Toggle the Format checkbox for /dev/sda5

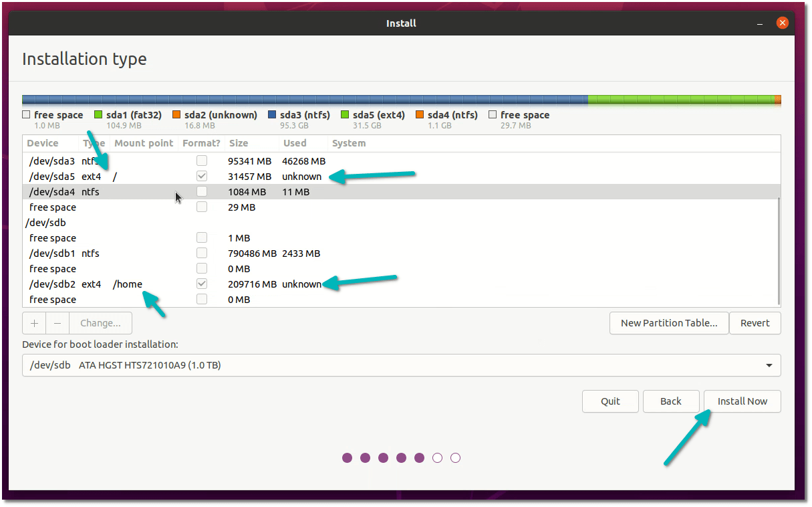tap(202, 176)
